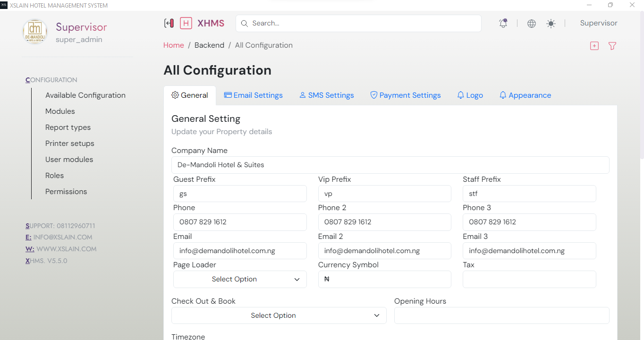
Task: Switch to the Logo tab
Action: click(470, 95)
